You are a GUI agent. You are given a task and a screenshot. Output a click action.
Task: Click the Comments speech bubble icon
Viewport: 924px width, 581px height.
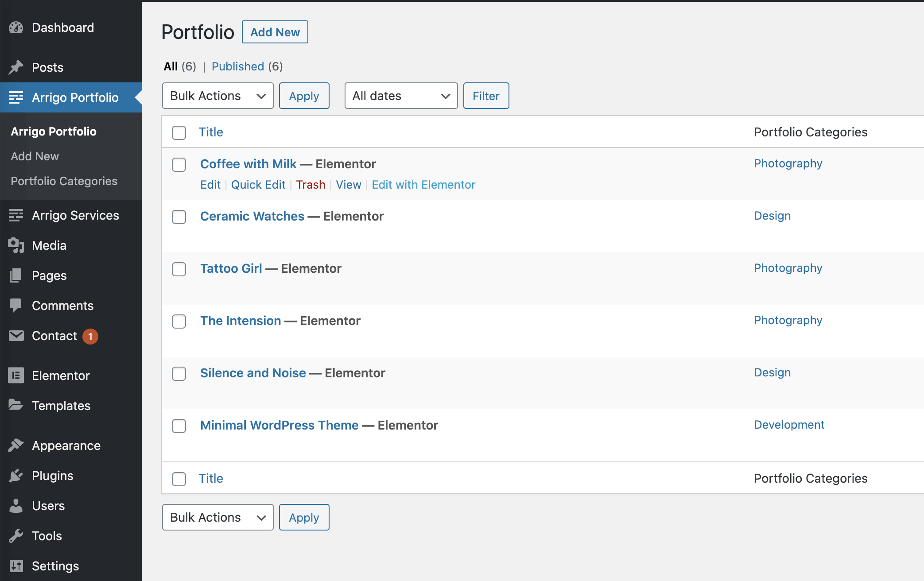pos(16,305)
